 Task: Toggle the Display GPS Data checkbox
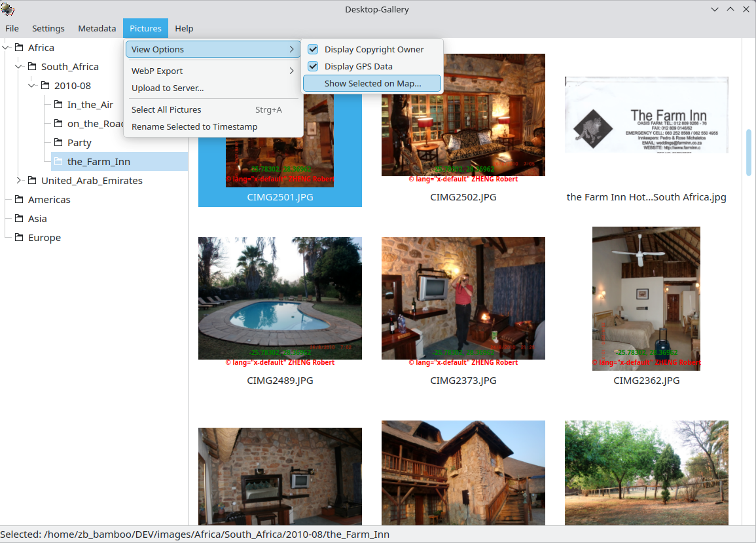point(313,66)
